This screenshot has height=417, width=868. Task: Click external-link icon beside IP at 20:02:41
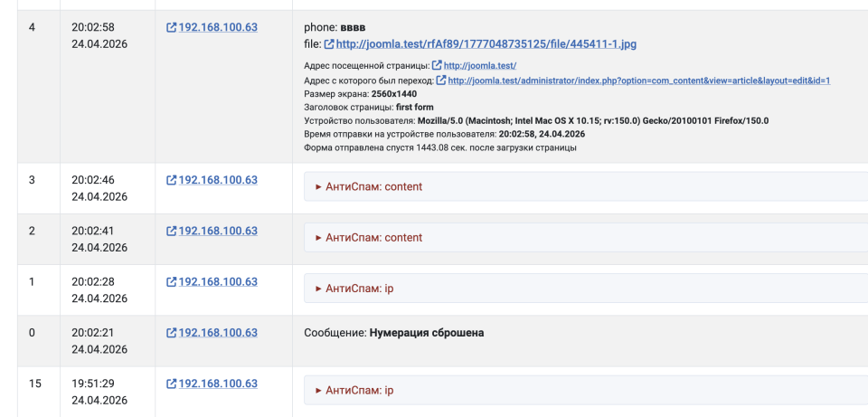point(172,232)
